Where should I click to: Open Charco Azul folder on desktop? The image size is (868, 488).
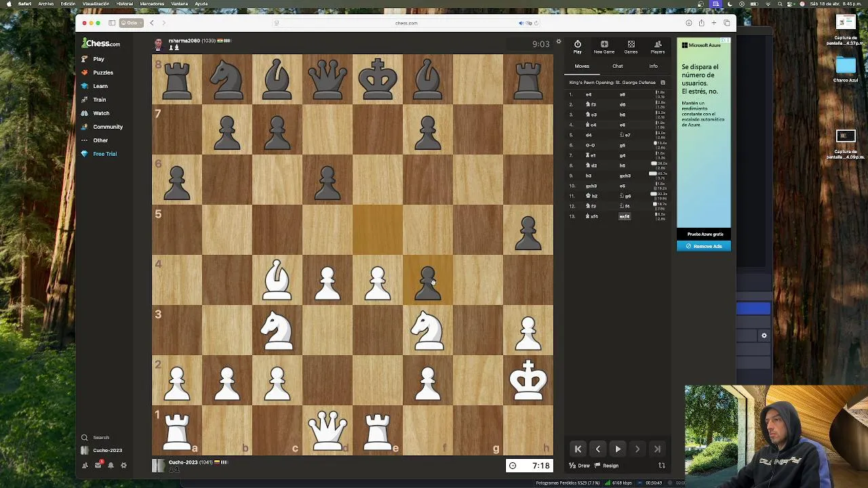[x=846, y=69]
